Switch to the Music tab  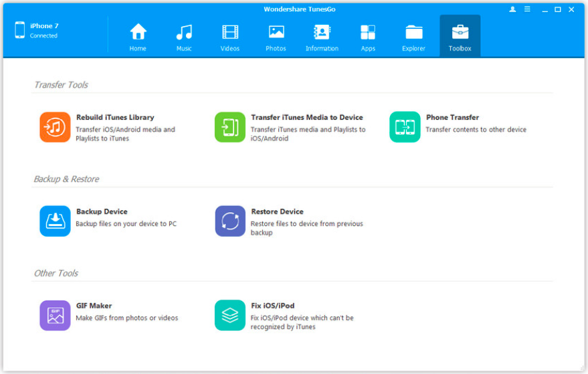tap(184, 37)
